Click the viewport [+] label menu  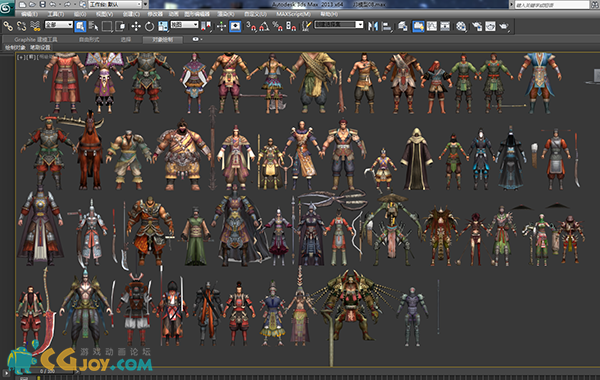click(x=20, y=57)
